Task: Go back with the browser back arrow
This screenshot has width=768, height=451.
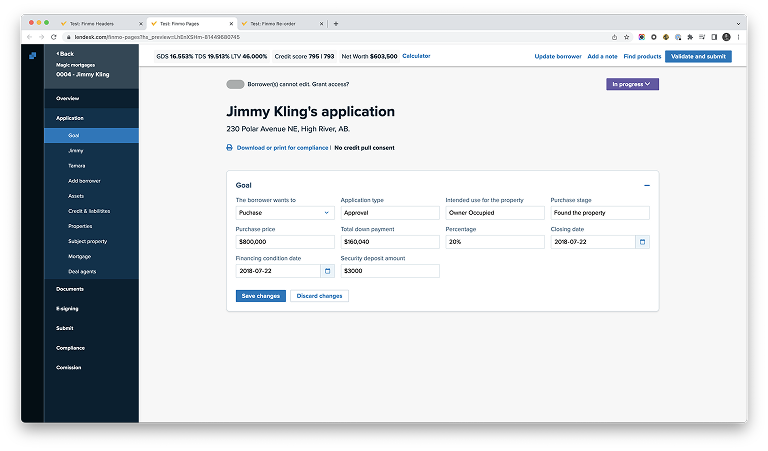Action: click(x=30, y=37)
